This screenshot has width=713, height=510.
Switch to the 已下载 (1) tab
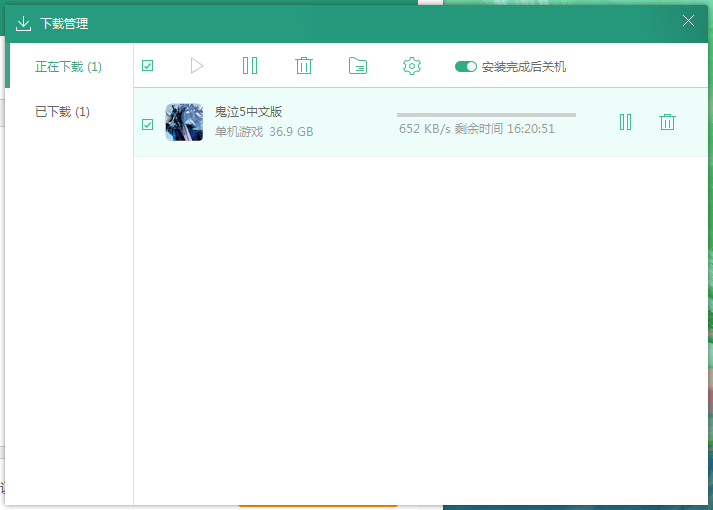coord(62,111)
